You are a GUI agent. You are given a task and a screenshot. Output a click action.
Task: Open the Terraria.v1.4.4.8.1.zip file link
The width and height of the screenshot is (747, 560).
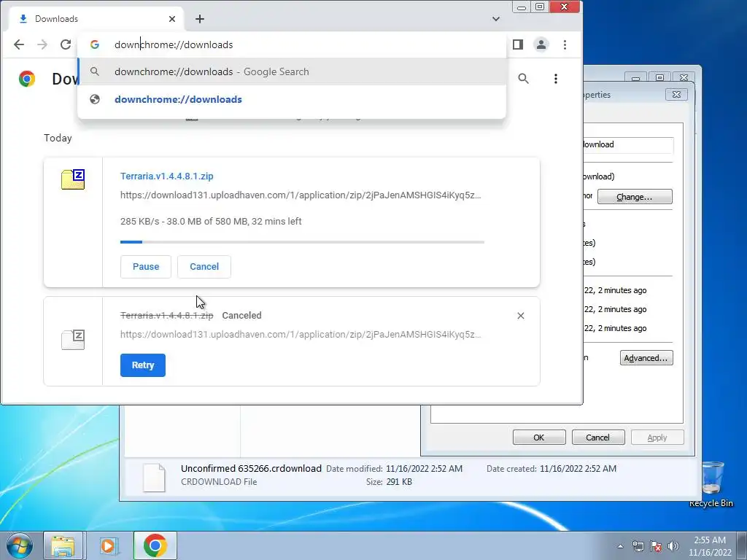point(167,176)
